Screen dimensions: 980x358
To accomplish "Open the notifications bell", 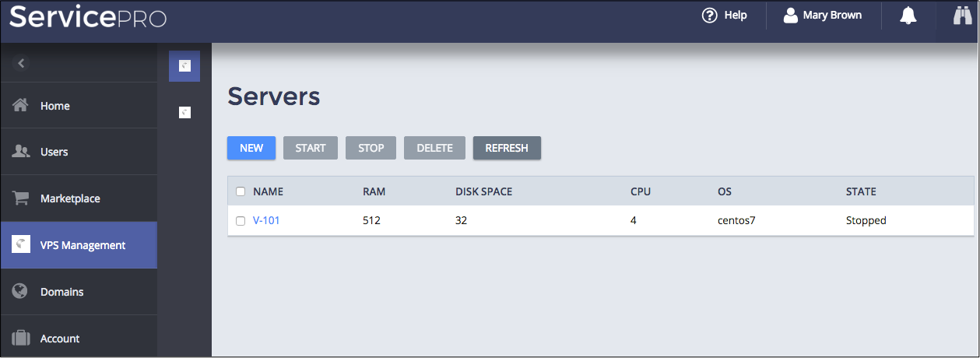I will (908, 16).
